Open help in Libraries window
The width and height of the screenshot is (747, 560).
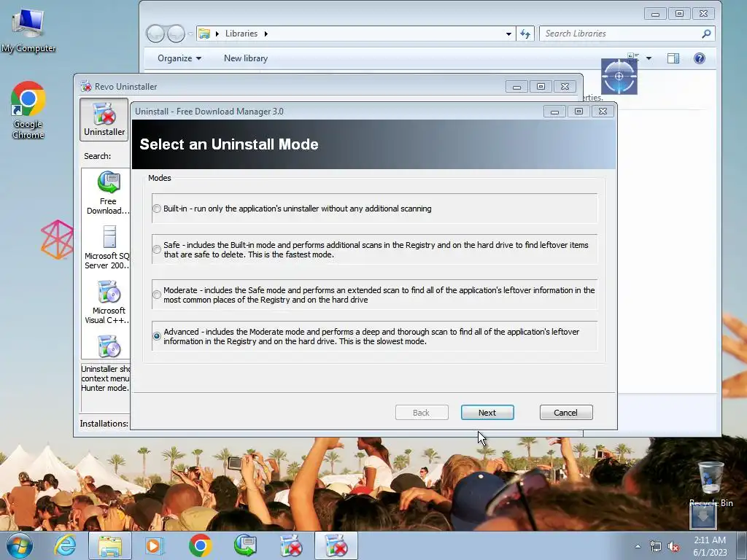pyautogui.click(x=700, y=58)
